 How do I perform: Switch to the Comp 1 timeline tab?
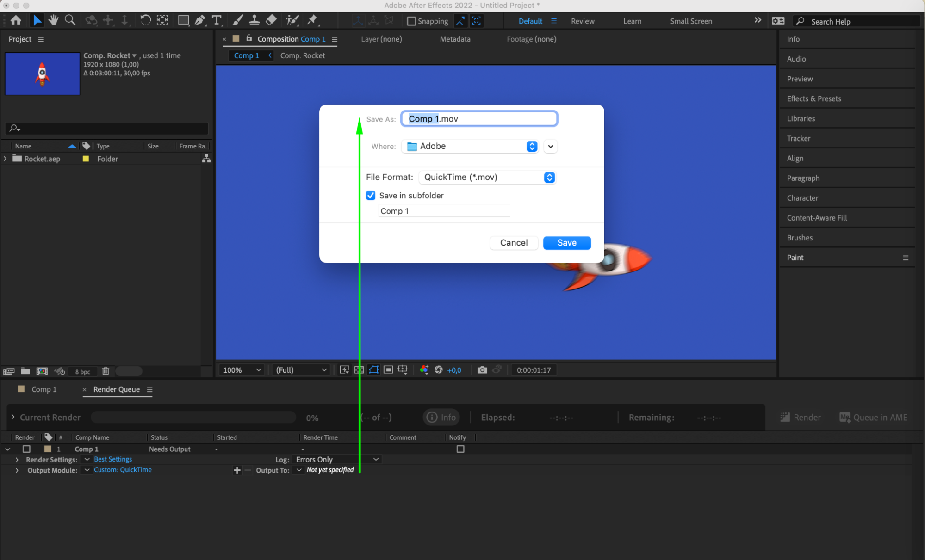[44, 389]
